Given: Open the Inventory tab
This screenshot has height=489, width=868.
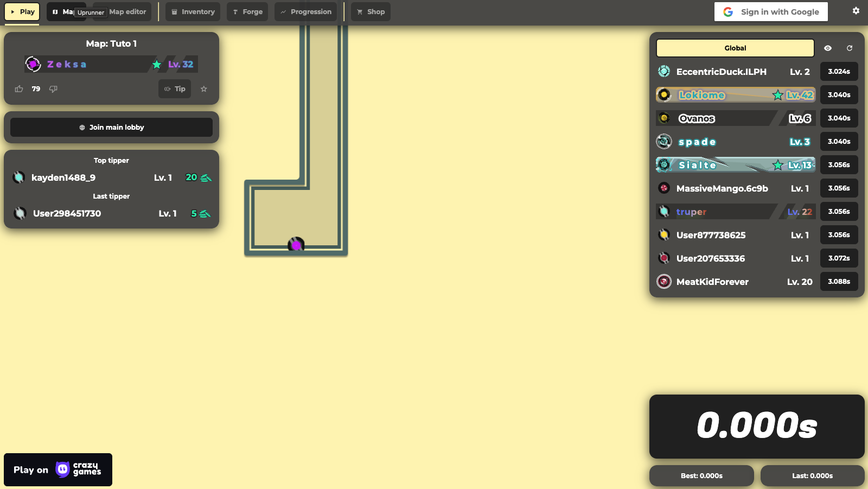Looking at the screenshot, I should [x=193, y=12].
